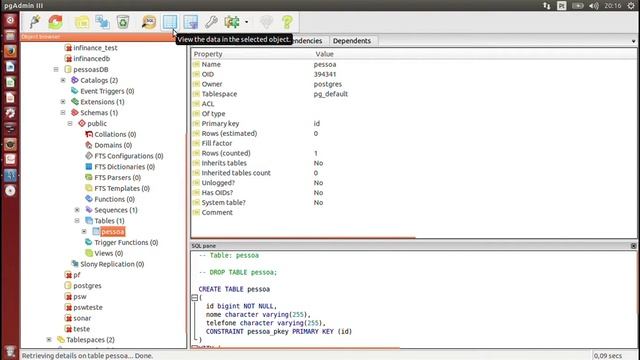Click the plugins puzzle piece icon
Image resolution: width=640 pixels, height=360 pixels.
coord(232,22)
